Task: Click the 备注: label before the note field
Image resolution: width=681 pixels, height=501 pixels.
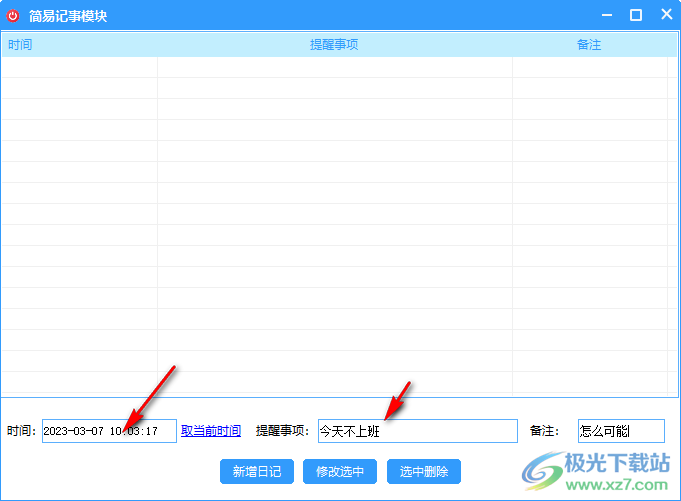Action: (x=544, y=431)
